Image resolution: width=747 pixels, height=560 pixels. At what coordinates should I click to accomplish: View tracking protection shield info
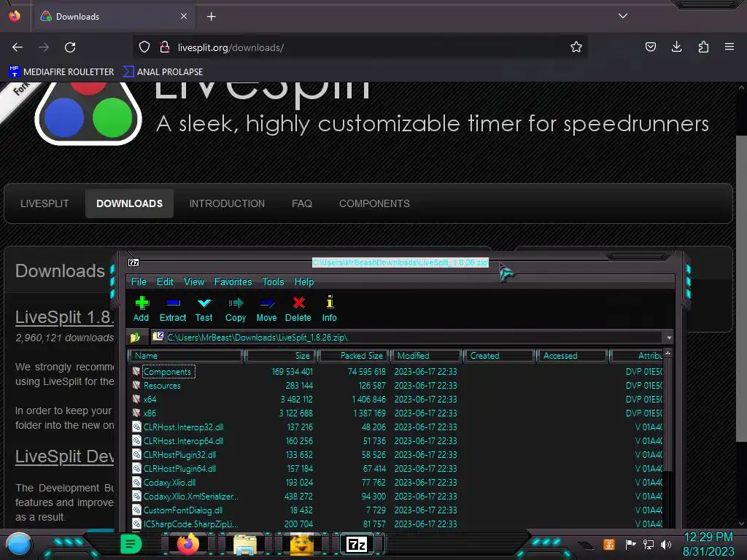click(144, 47)
